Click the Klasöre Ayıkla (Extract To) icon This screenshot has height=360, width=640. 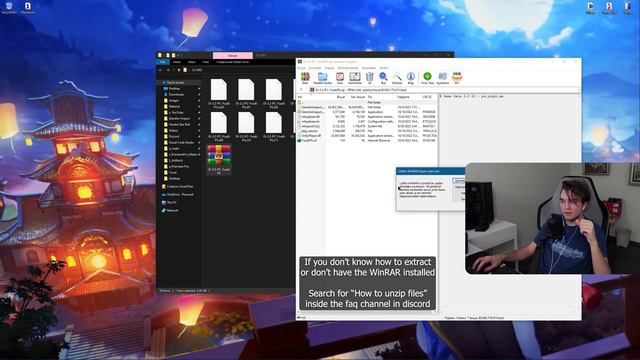[x=322, y=78]
